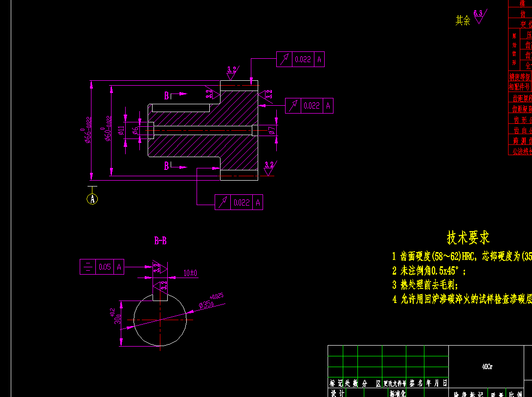Screen dimensions: 532x397
Task: Pick the ø7 bore dimension text
Action: [271, 130]
